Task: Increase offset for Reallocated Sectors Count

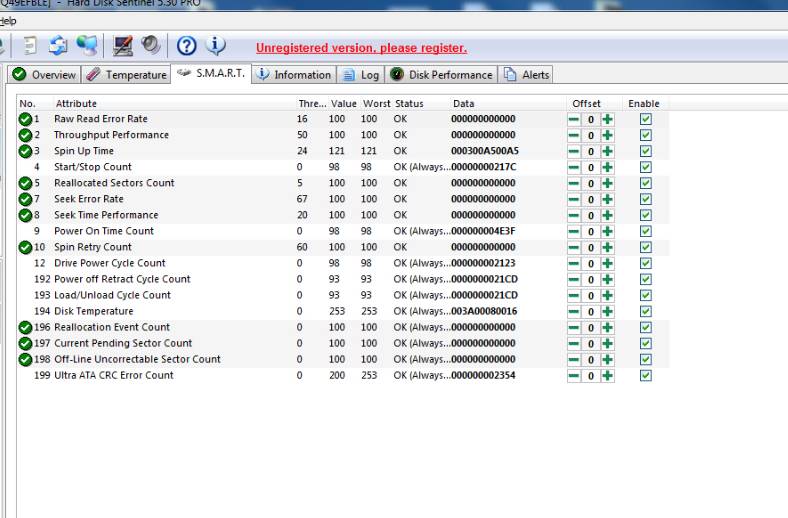Action: [608, 183]
